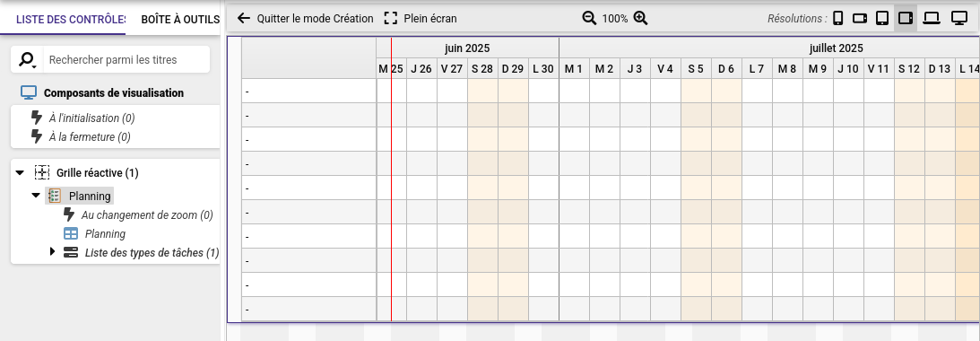Switch to Boîte à outils tab
This screenshot has height=341, width=980.
(x=180, y=19)
